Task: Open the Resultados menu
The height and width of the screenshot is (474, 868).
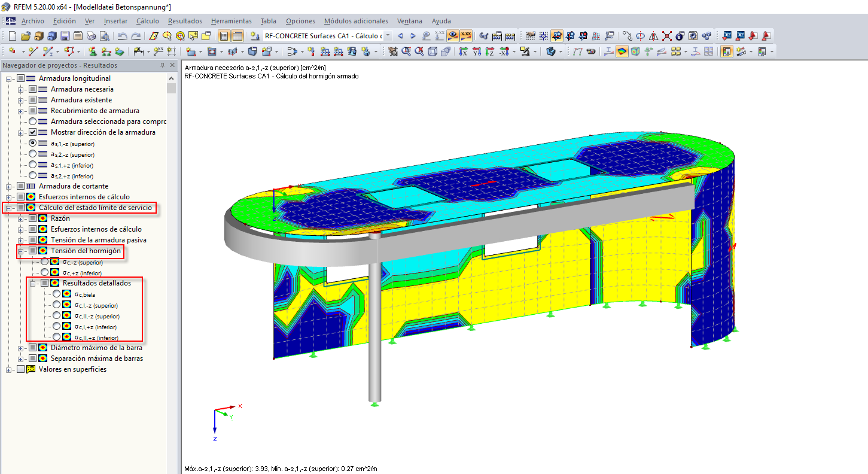Action: 185,21
